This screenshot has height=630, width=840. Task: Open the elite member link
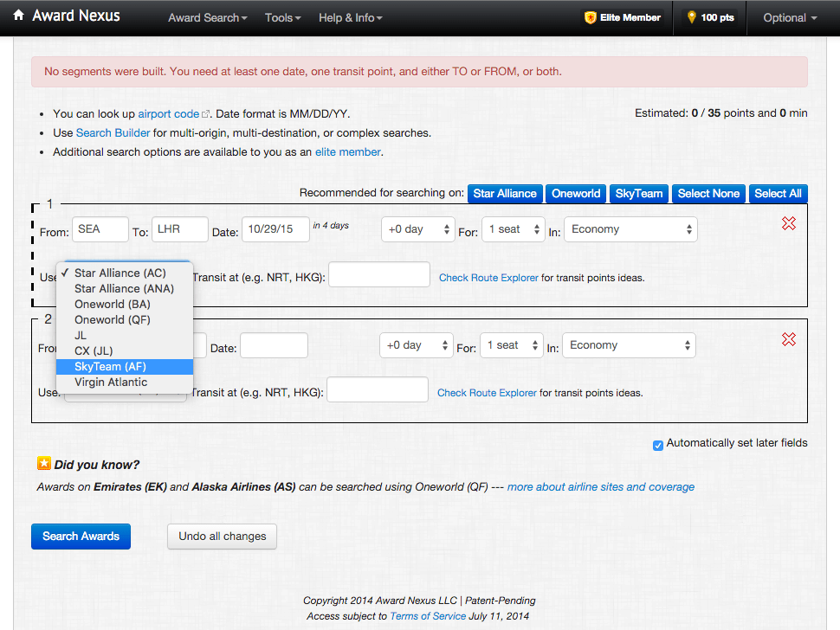tap(348, 152)
